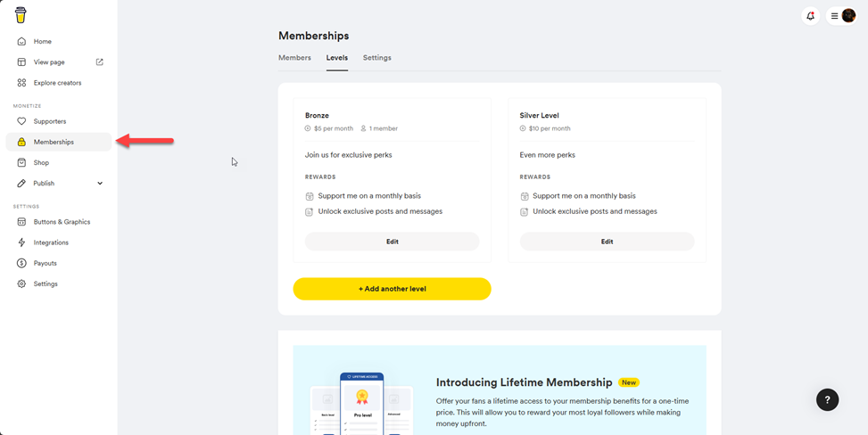Click the Buy Me a Coffee cup logo
Screen dimensions: 868x435
[21, 15]
